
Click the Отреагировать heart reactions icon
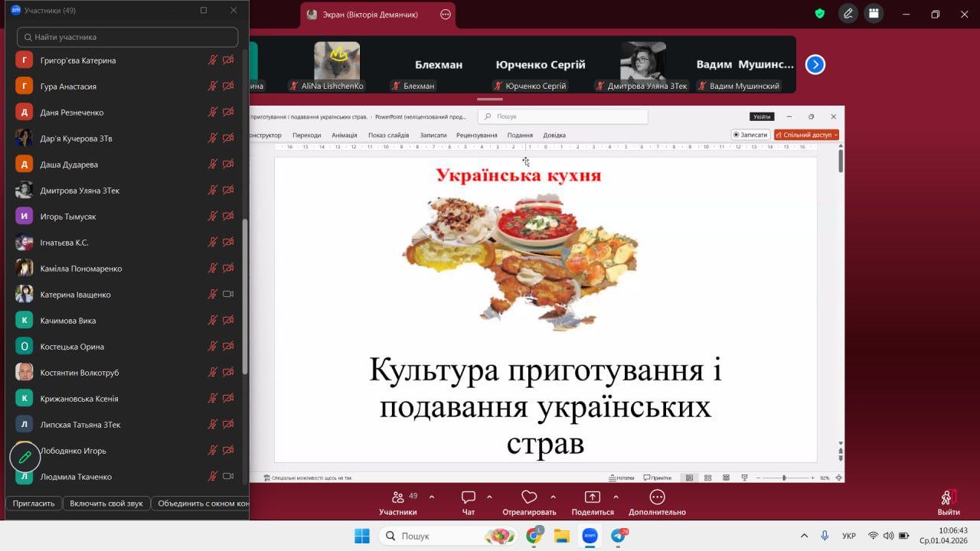coord(529,497)
